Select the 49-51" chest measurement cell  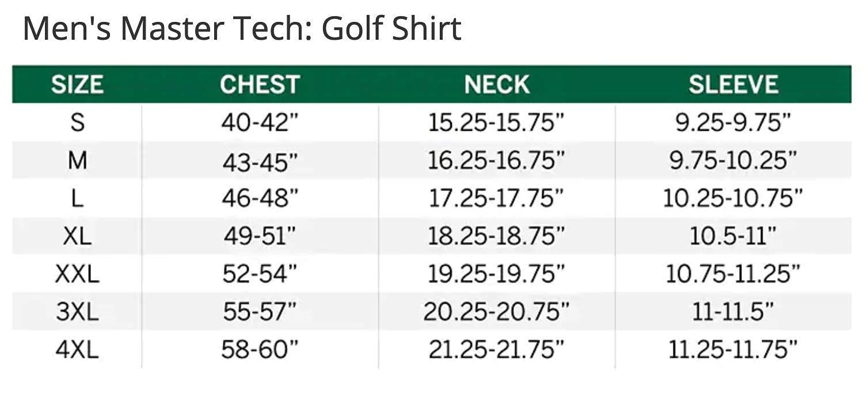point(260,236)
